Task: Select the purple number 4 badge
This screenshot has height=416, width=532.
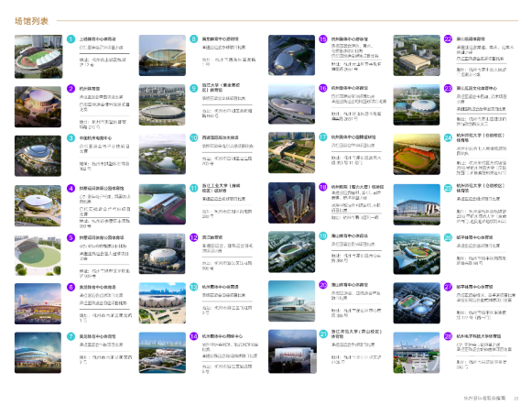Action: 71,188
